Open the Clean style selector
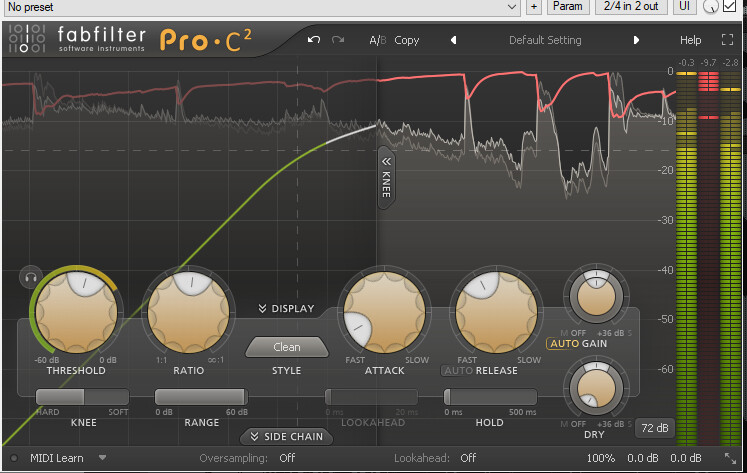 (x=287, y=347)
